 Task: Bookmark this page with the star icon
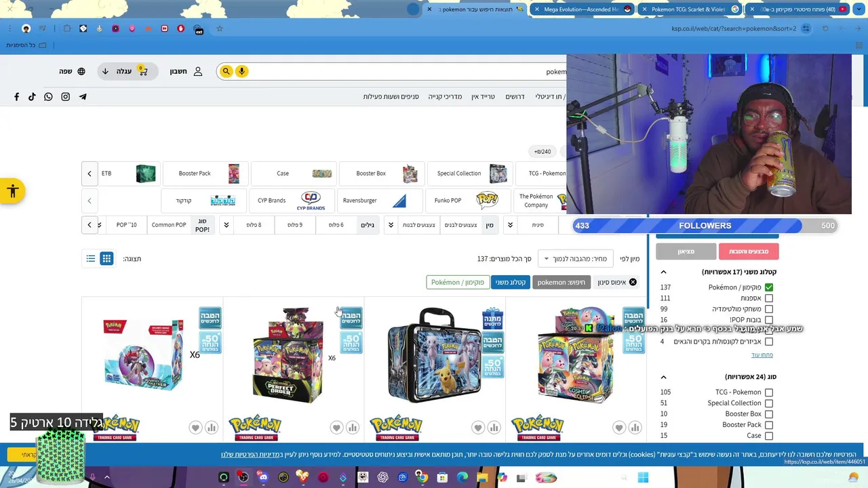tap(220, 28)
